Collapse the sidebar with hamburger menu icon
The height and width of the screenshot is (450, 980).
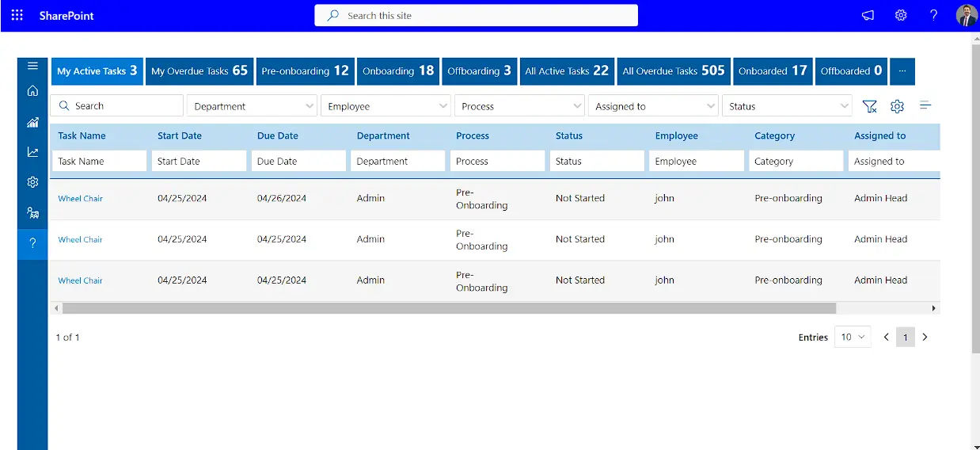[32, 66]
